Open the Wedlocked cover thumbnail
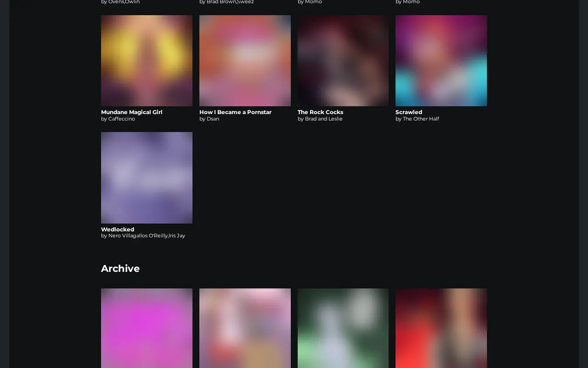The width and height of the screenshot is (588, 368). click(147, 178)
